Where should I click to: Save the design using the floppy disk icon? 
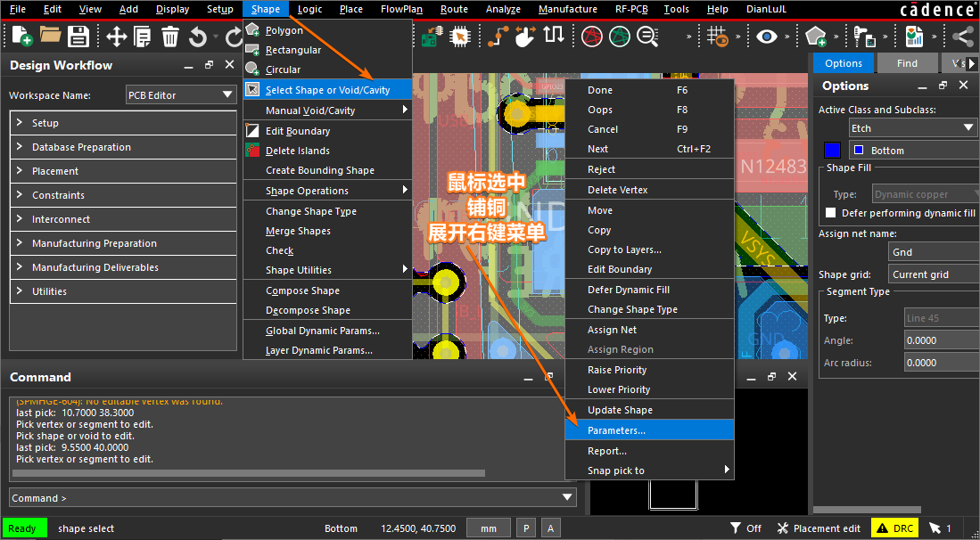78,37
